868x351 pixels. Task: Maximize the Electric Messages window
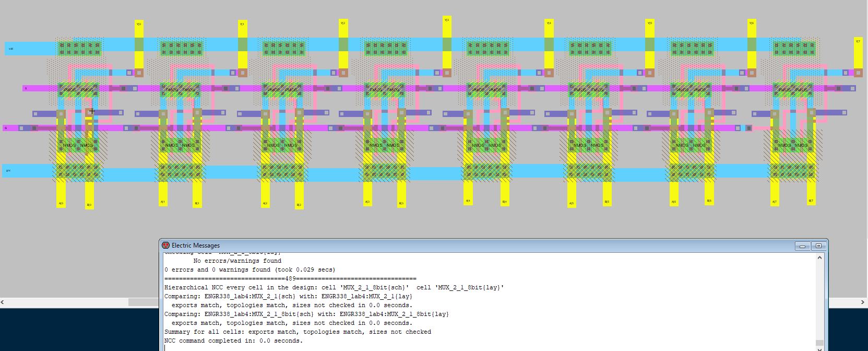[818, 246]
